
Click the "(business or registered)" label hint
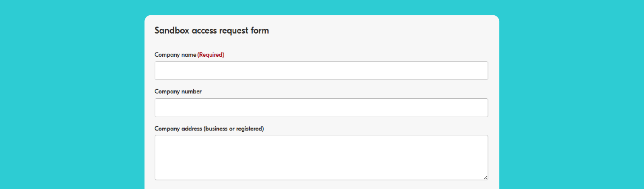[x=234, y=129]
